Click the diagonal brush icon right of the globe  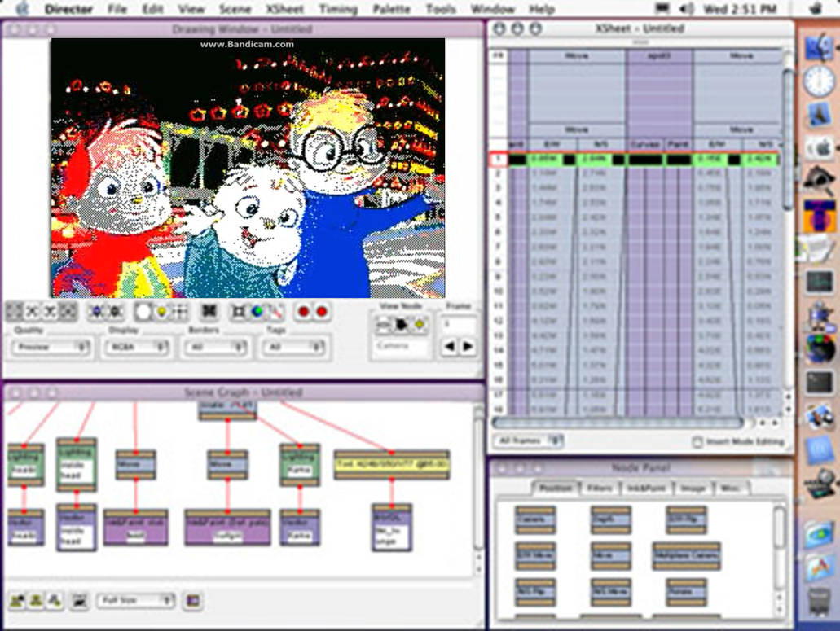275,312
